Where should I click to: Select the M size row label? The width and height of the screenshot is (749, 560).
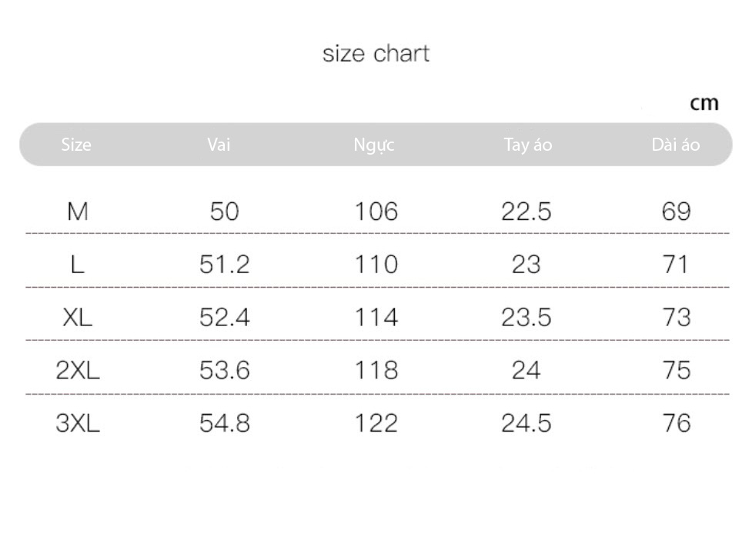(78, 212)
